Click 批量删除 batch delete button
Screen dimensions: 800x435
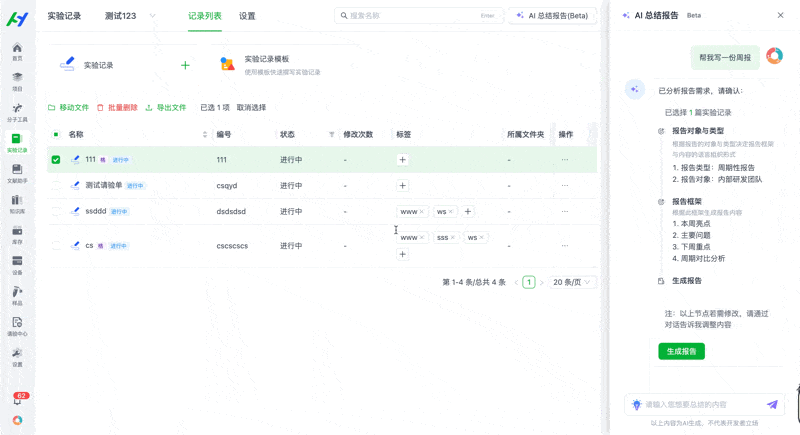click(x=117, y=108)
